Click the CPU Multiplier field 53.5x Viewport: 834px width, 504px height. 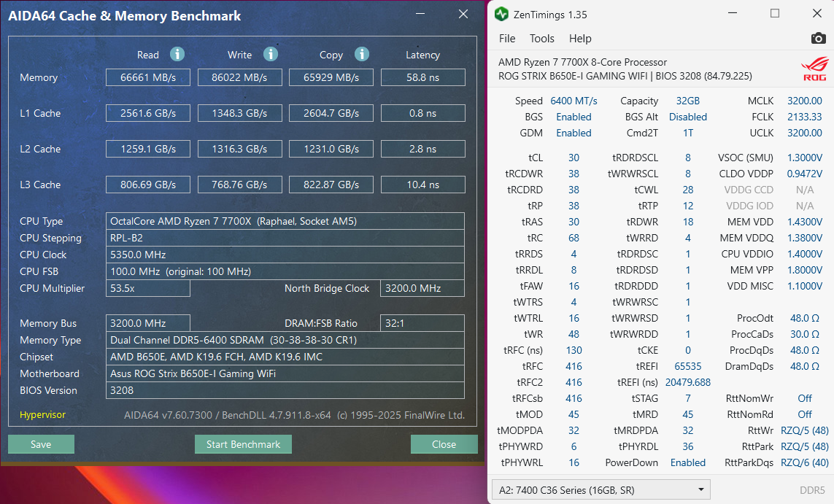tap(148, 288)
